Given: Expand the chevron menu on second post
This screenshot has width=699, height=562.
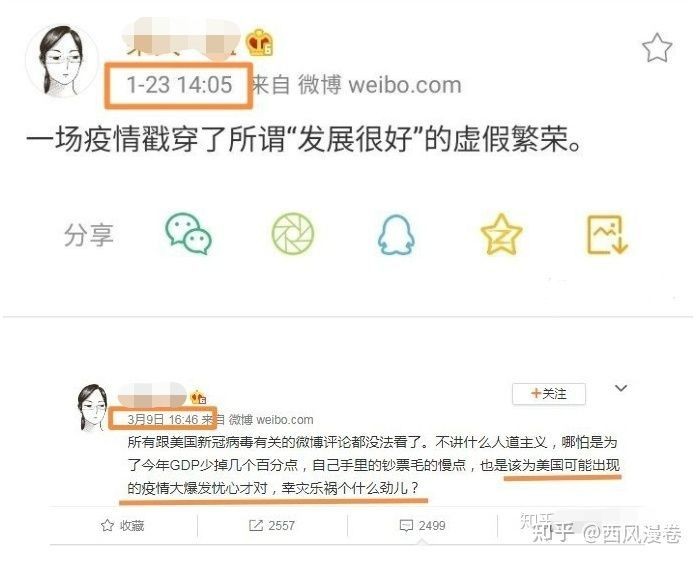Looking at the screenshot, I should pos(621,388).
